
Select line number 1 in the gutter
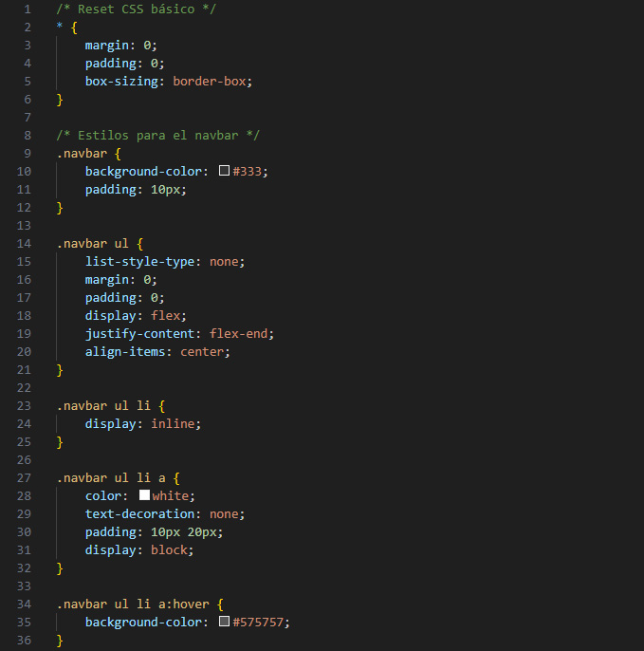(28, 9)
